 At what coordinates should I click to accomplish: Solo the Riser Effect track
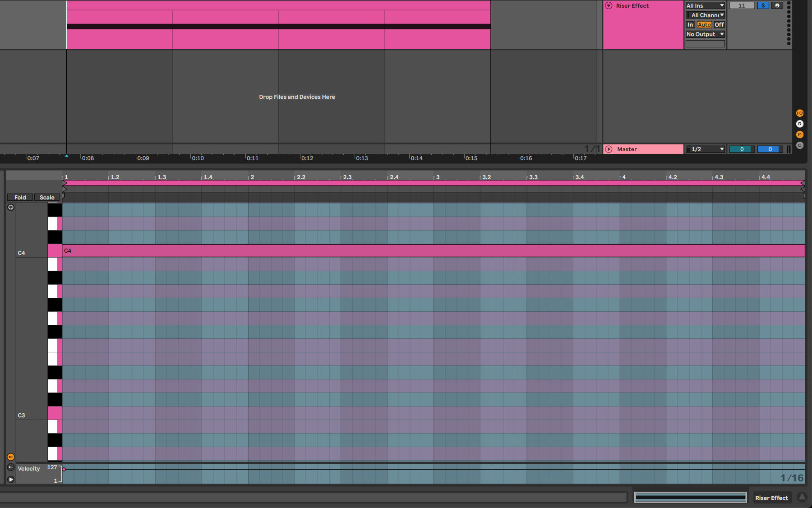pos(763,6)
